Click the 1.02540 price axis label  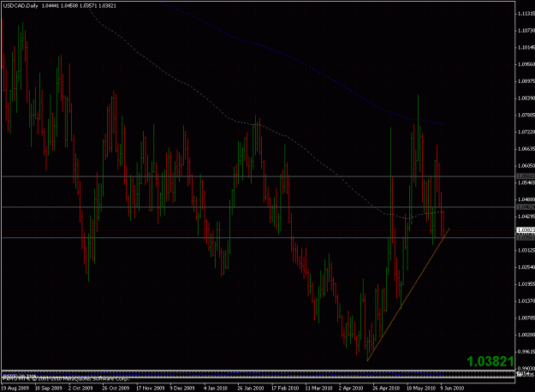[x=526, y=267]
